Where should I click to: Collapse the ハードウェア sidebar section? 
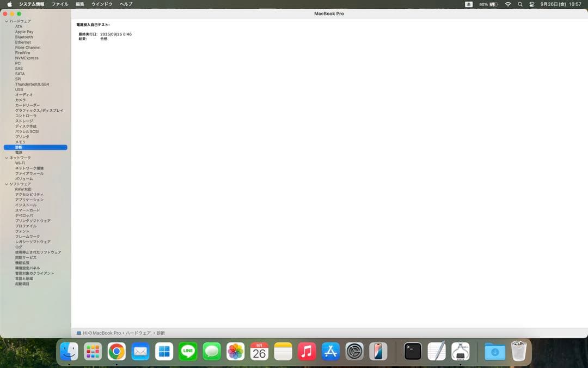(x=7, y=21)
